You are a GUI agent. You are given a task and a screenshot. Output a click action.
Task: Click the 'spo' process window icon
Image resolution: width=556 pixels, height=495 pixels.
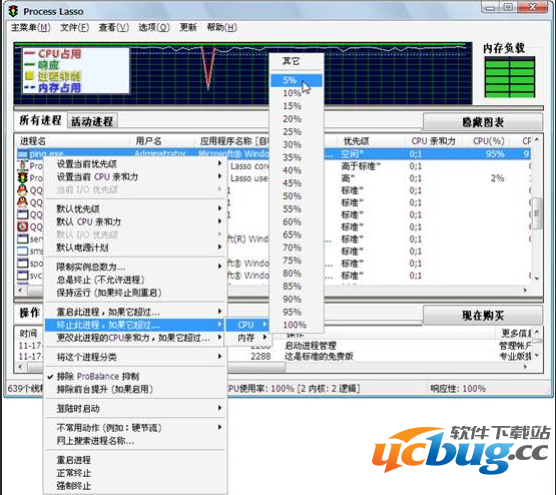tap(23, 263)
